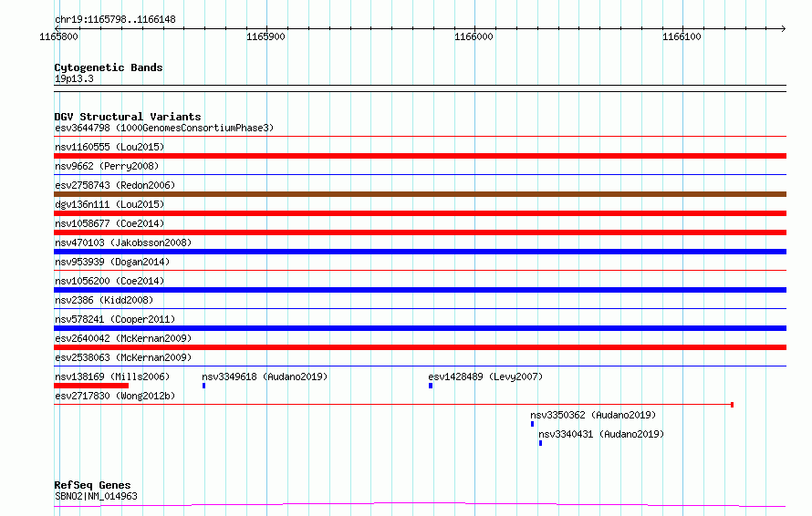812x516 pixels.
Task: Click ruler position 1166000
Action: (x=474, y=36)
